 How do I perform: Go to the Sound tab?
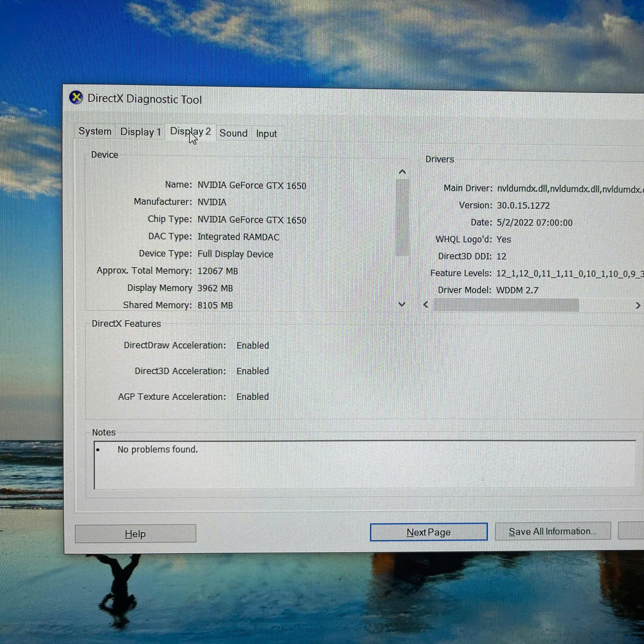(233, 133)
